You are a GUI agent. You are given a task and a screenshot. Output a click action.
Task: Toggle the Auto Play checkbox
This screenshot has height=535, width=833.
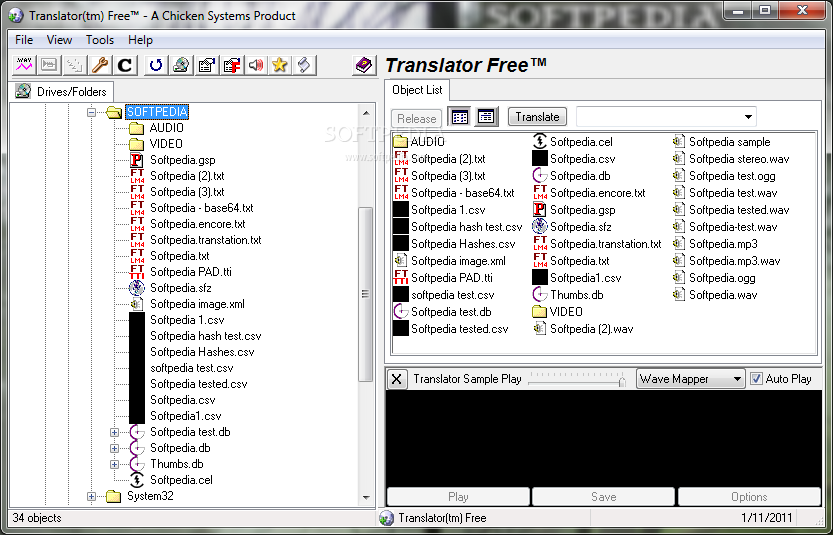(x=756, y=379)
